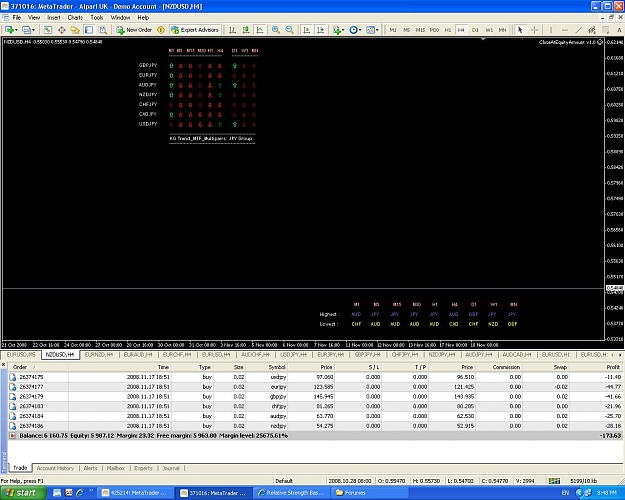Click the New Order button
The image size is (625, 500).
(134, 30)
